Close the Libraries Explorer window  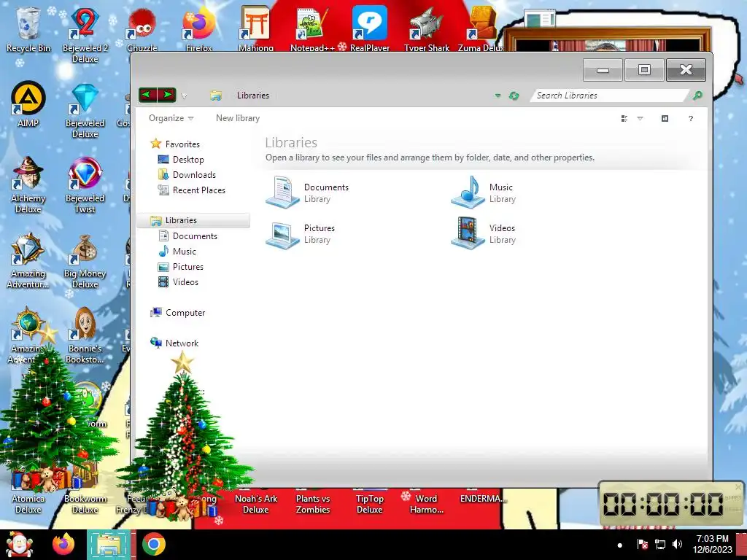686,70
